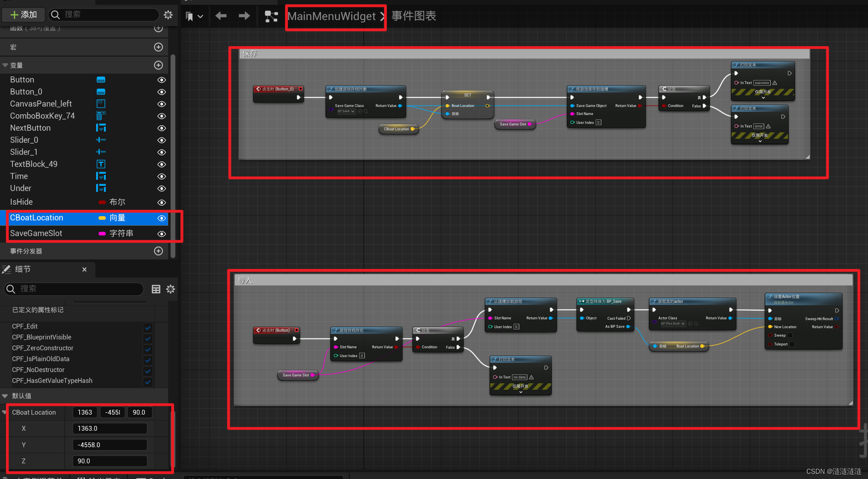Close the 细节 details tab

(84, 269)
